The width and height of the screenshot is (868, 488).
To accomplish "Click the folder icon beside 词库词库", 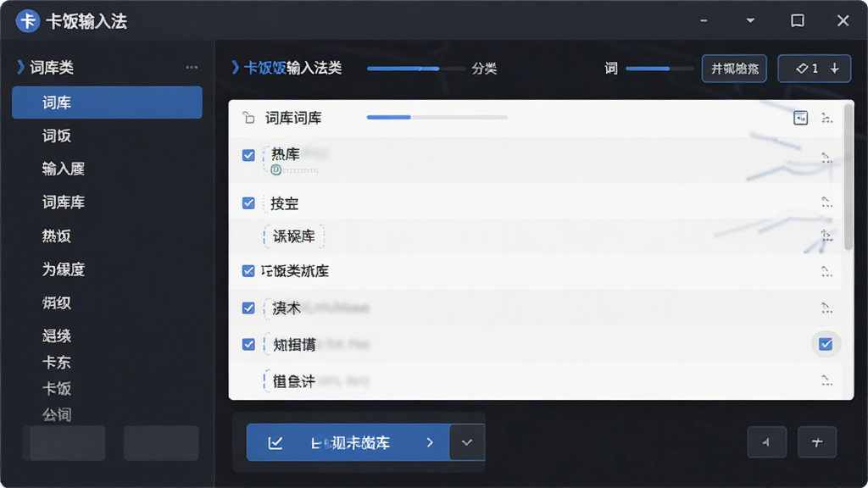I will point(248,118).
